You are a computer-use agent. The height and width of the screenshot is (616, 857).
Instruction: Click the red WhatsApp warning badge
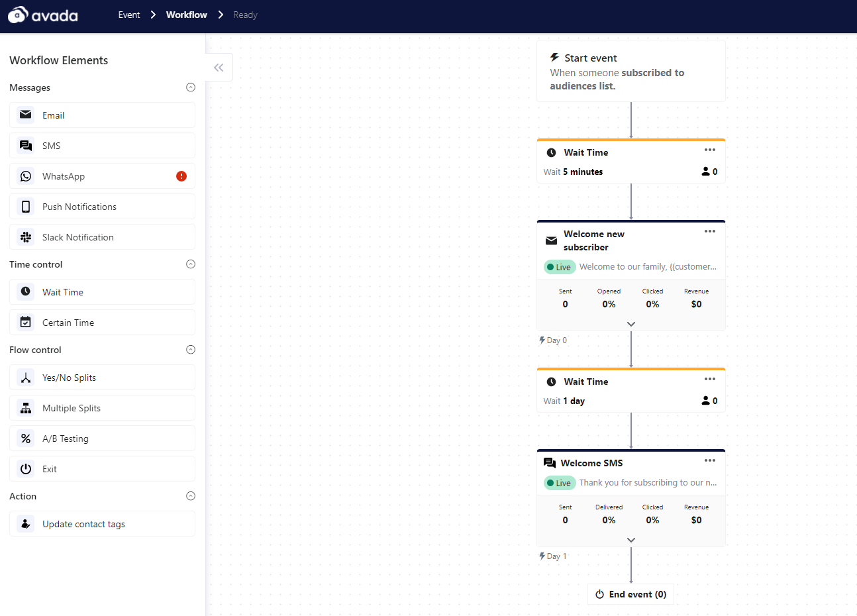(x=181, y=176)
